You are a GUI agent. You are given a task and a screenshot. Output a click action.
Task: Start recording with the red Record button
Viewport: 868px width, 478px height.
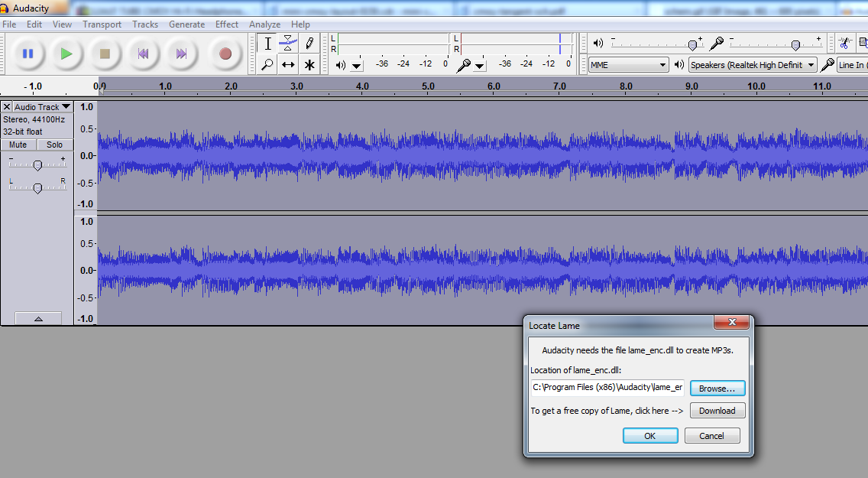(225, 54)
